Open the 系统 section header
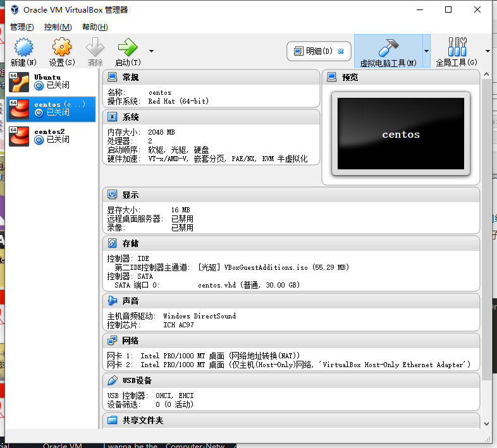Screen dimensions: 497x448 point(211,117)
